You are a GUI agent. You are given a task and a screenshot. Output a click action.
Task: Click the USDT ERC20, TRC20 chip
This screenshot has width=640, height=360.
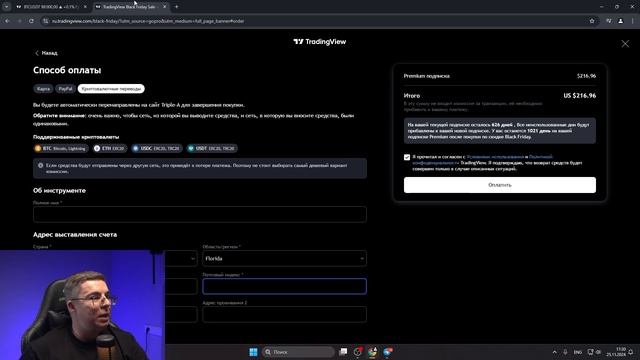pyautogui.click(x=211, y=148)
